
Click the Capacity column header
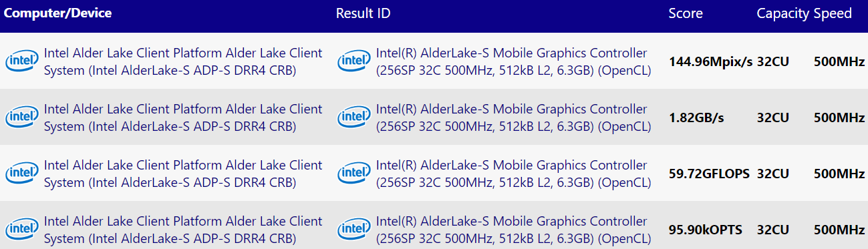(783, 14)
